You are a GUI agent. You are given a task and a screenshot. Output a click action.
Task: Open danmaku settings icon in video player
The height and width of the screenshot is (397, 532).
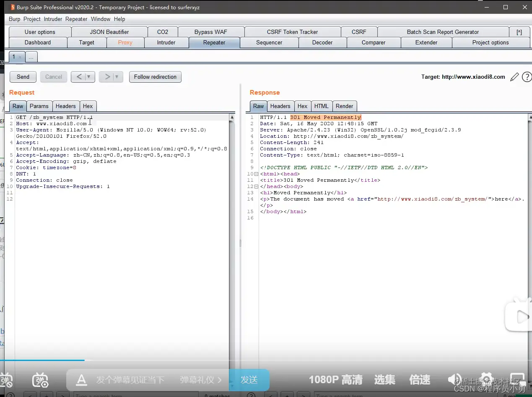pyautogui.click(x=40, y=380)
